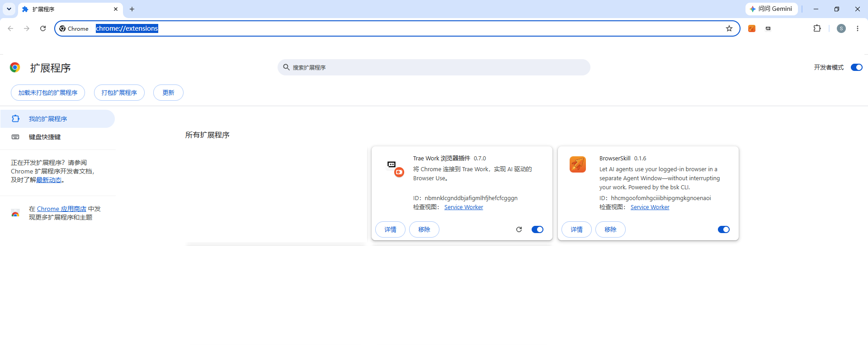Click the search magnifier icon
Viewport: 868px width, 360px height.
[x=286, y=67]
